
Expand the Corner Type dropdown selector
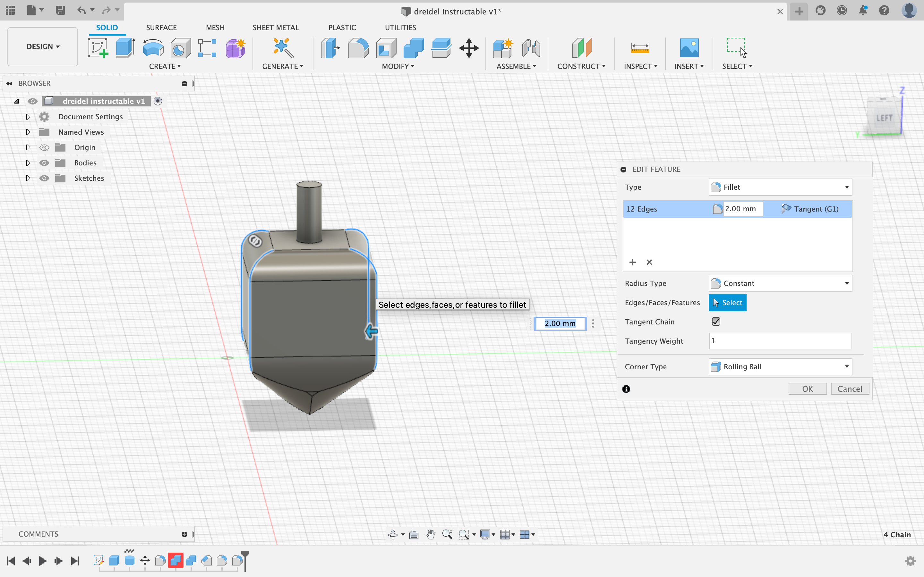point(845,366)
